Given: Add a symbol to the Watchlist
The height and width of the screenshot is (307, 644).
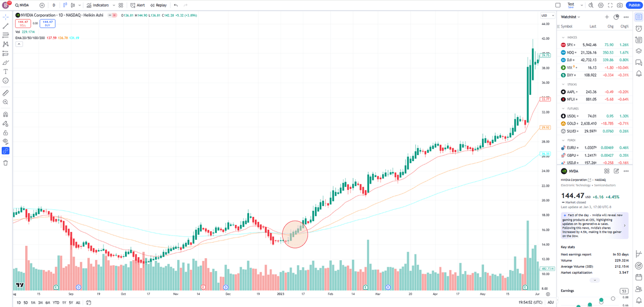Looking at the screenshot, I should coord(607,17).
